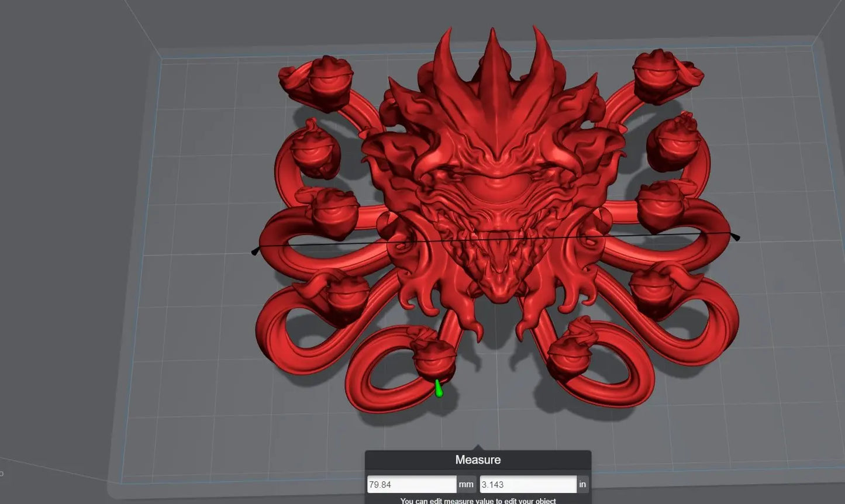Click the measure value editing hint text
The height and width of the screenshot is (504, 845).
478,500
